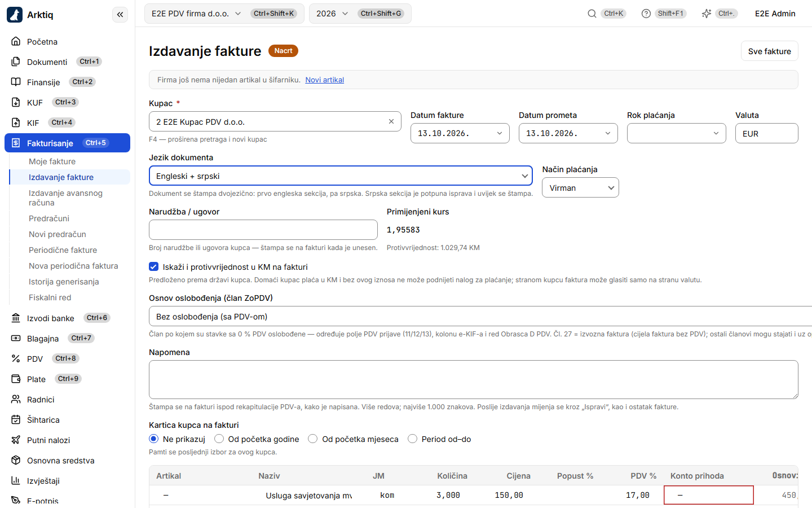Open KIF sidebar icon

coord(16,122)
